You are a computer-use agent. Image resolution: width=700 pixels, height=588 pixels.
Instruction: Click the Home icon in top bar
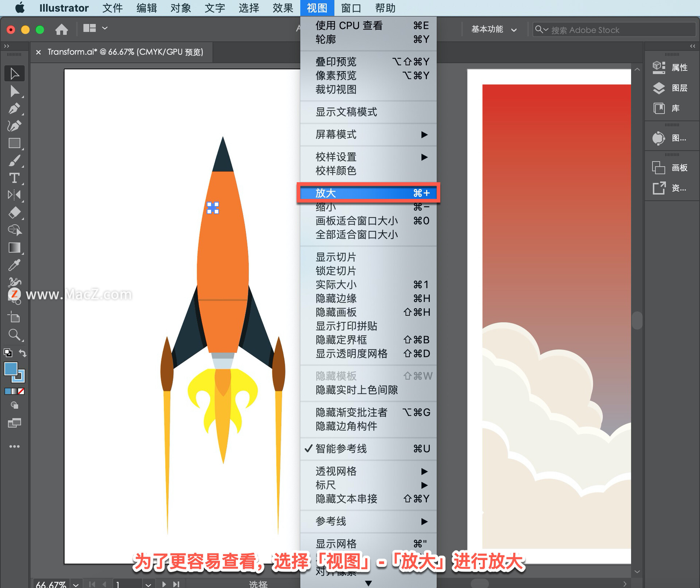[x=61, y=29]
